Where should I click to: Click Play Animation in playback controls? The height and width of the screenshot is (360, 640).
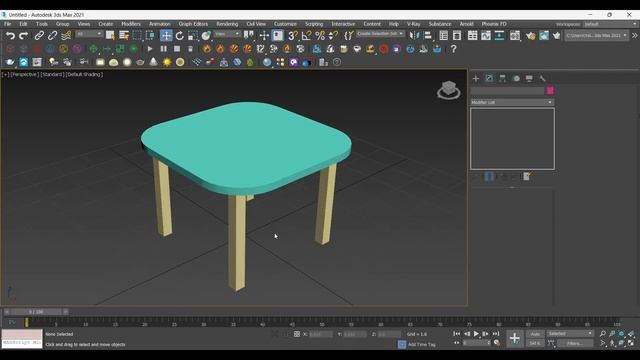point(476,334)
